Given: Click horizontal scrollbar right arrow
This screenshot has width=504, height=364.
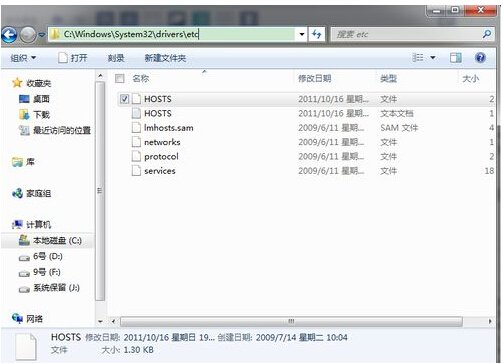Looking at the screenshot, I should coord(490,321).
